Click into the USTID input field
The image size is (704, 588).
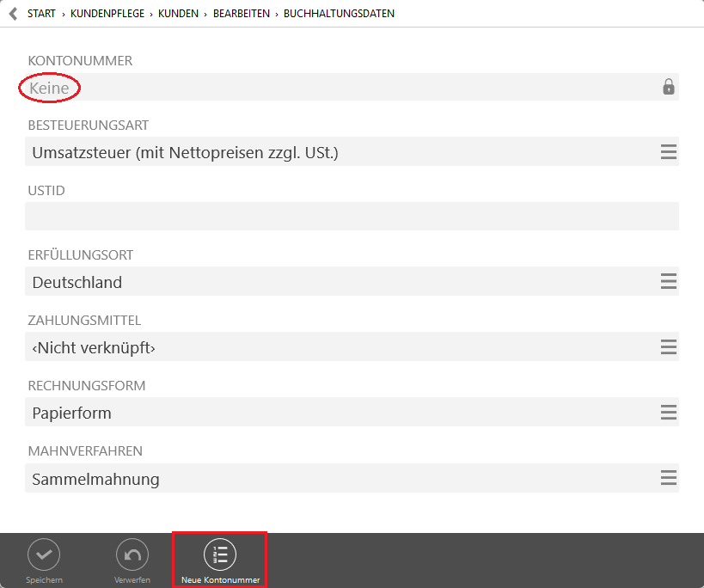pos(351,217)
